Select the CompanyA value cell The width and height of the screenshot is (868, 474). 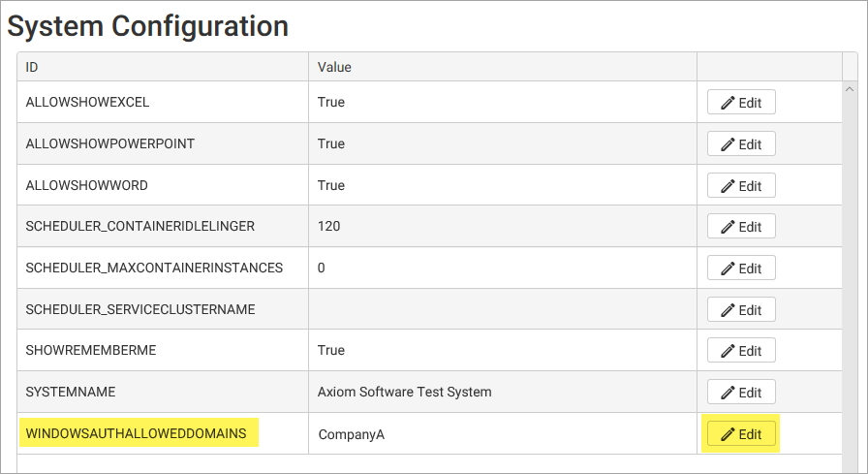352,434
